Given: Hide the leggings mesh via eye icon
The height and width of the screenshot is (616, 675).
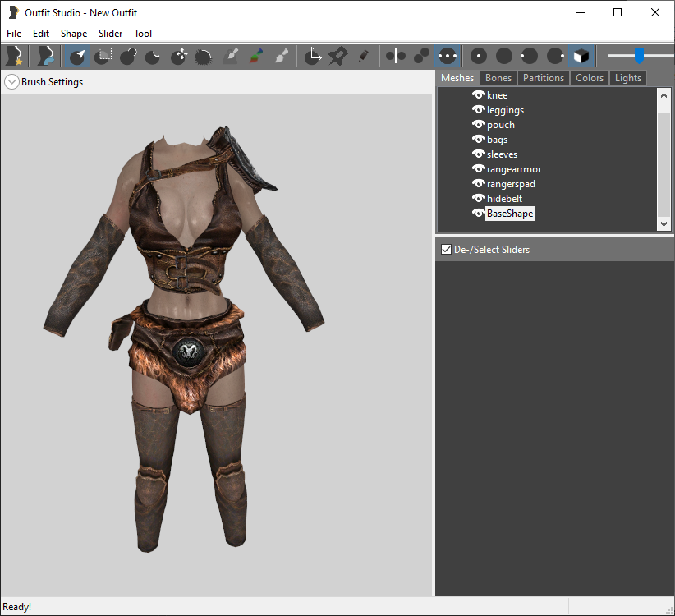Looking at the screenshot, I should (478, 110).
